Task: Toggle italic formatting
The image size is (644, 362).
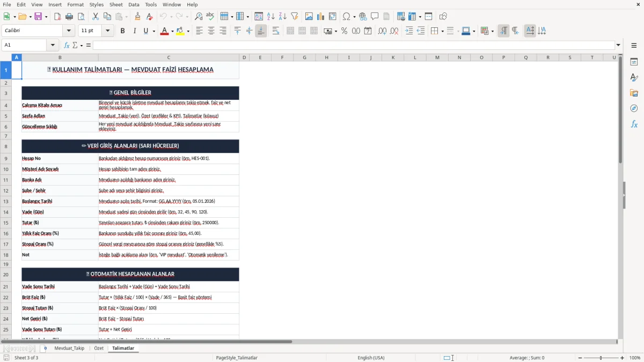Action: (x=135, y=31)
